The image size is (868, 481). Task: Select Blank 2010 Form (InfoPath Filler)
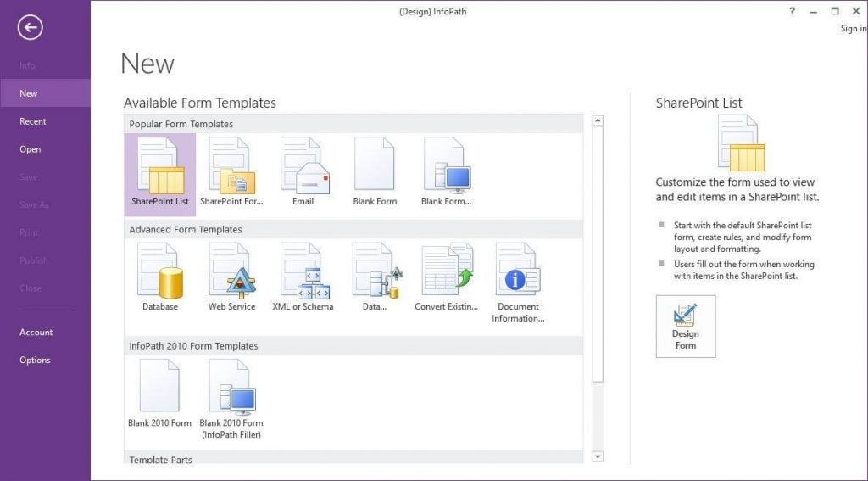[x=231, y=400]
